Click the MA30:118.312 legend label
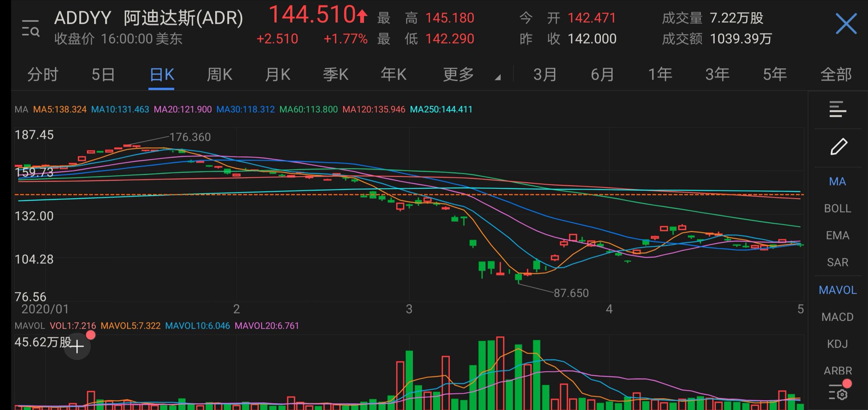 point(246,109)
